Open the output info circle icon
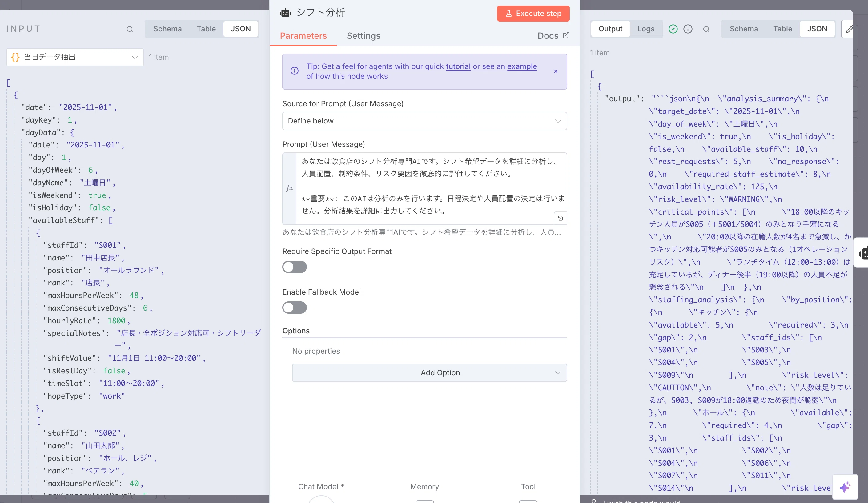The image size is (868, 503). pos(688,29)
